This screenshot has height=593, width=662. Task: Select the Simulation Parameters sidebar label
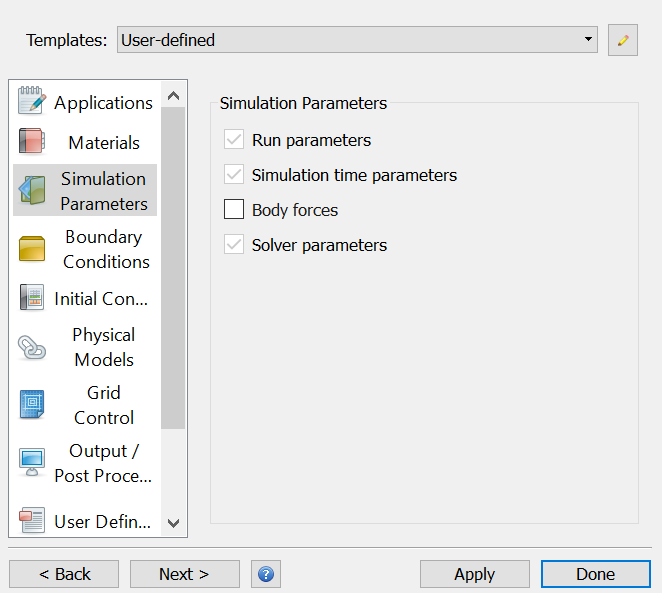click(x=104, y=191)
